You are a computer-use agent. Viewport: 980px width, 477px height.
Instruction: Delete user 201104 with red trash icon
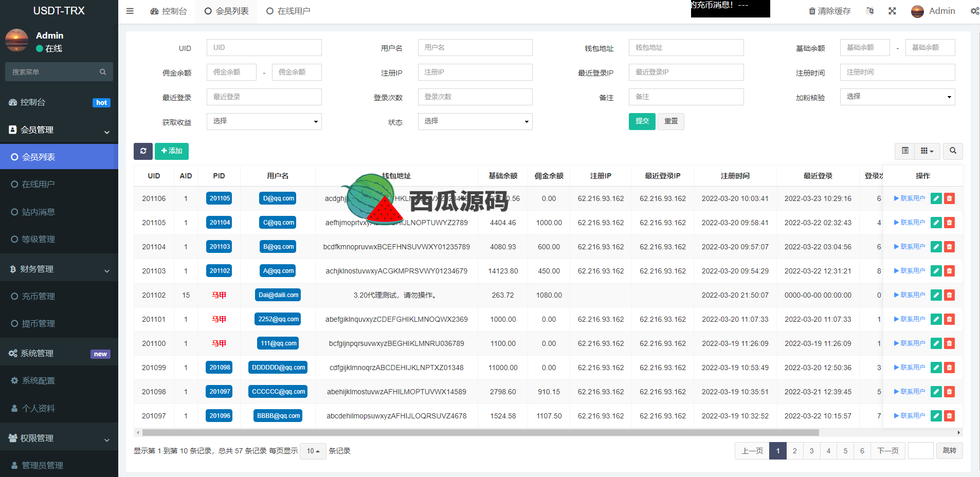point(950,247)
